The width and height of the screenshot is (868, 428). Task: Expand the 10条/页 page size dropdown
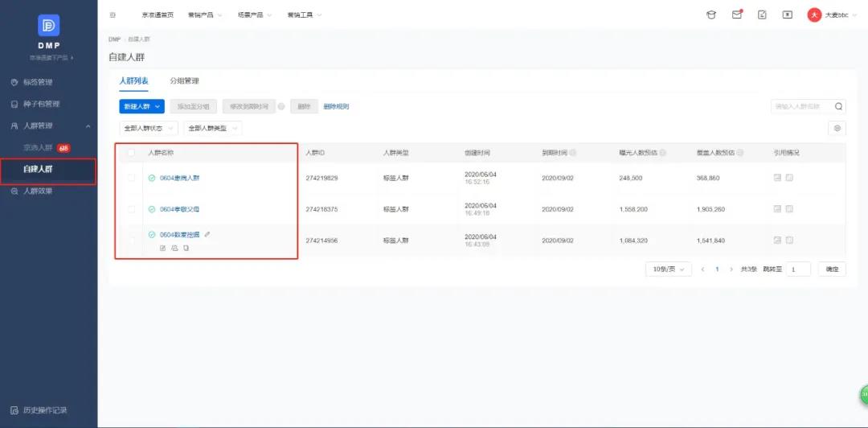[669, 269]
